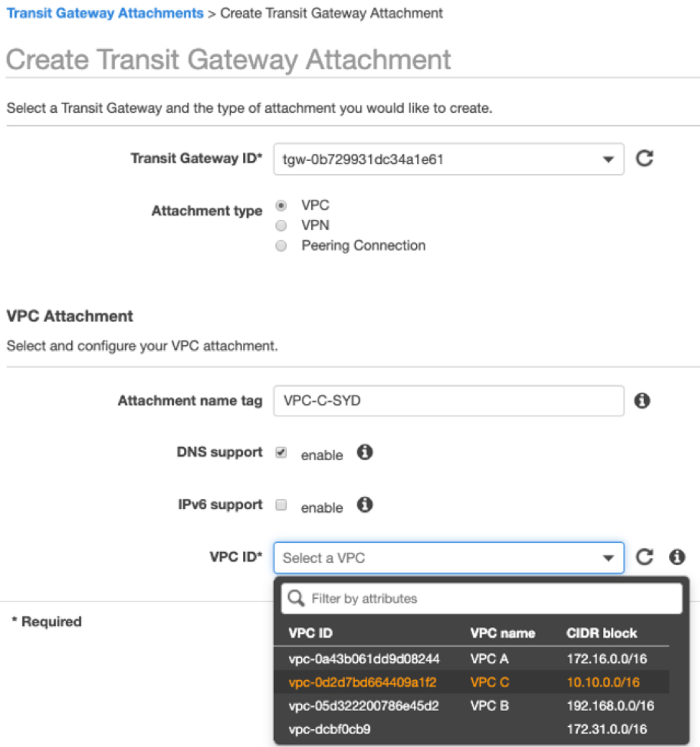Open the Transit Gateway ID dropdown

pyautogui.click(x=448, y=159)
